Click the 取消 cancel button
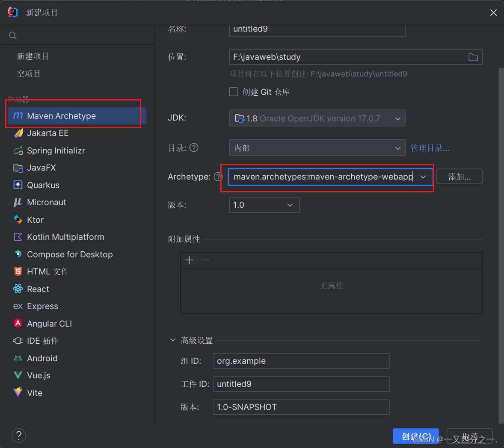504x448 pixels. (x=470, y=436)
